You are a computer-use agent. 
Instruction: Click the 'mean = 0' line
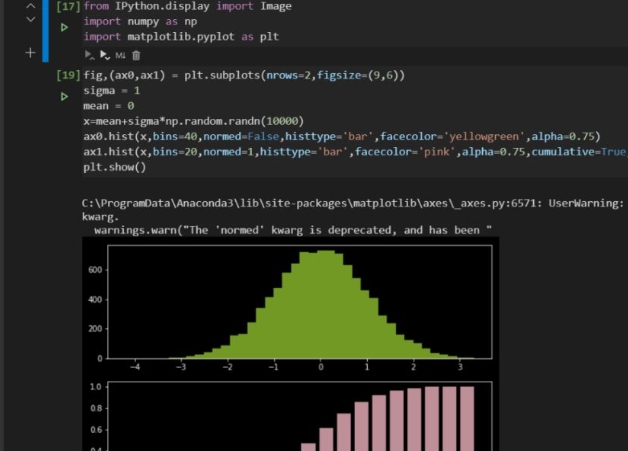[109, 106]
